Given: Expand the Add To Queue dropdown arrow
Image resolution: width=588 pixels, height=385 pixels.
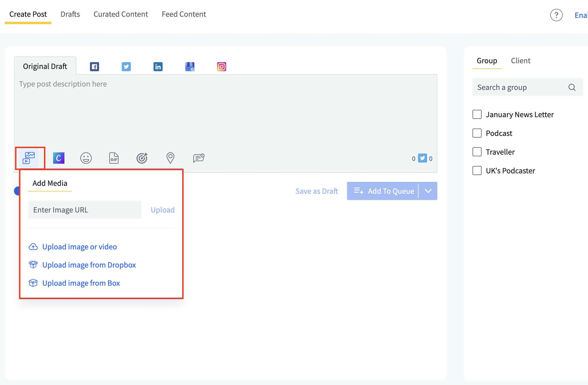Looking at the screenshot, I should [428, 191].
